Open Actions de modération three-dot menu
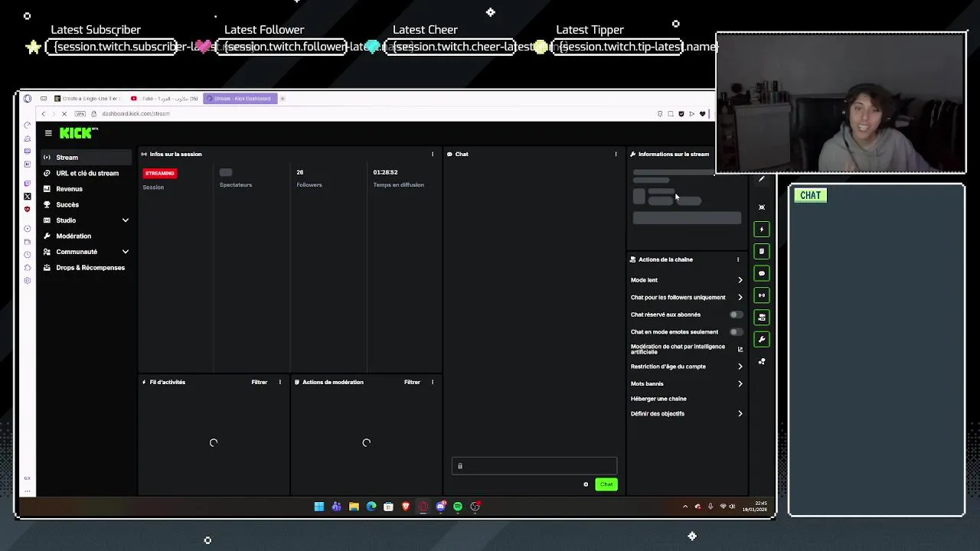Viewport: 980px width, 551px height. (433, 382)
